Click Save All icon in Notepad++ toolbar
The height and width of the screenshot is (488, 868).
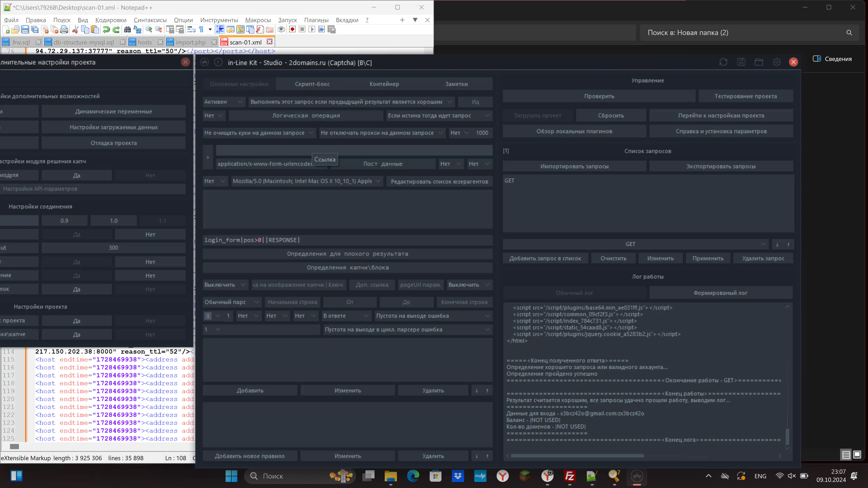click(35, 30)
